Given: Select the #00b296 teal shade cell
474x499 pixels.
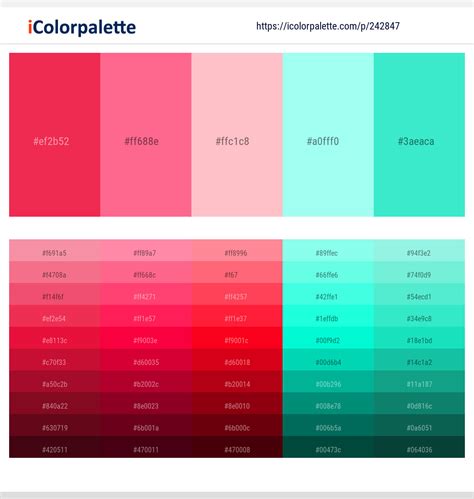Looking at the screenshot, I should click(x=328, y=382).
